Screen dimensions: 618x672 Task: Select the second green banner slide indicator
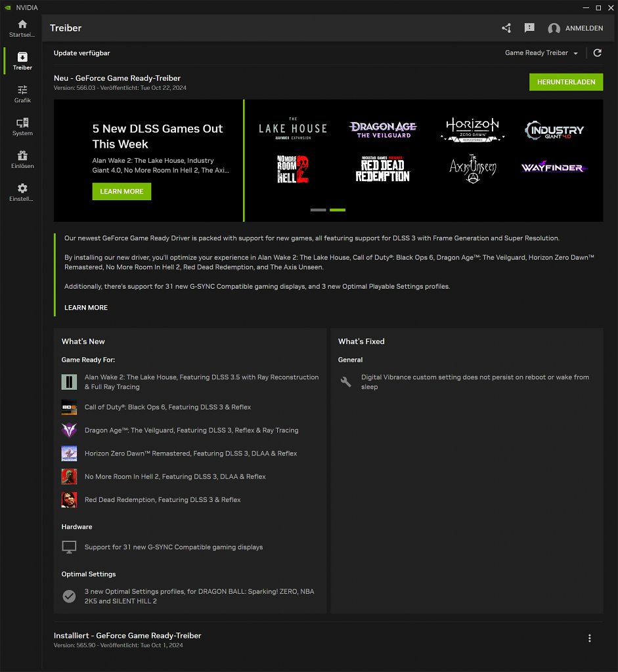tap(338, 210)
